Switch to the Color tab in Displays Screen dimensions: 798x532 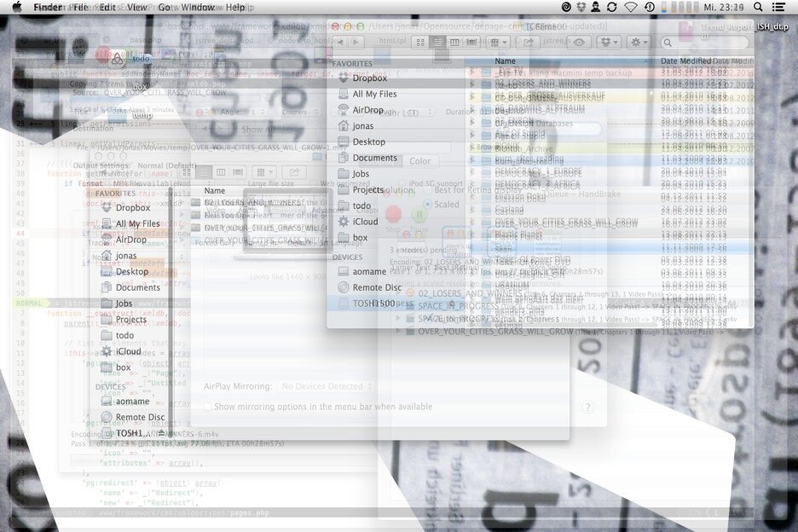(419, 161)
